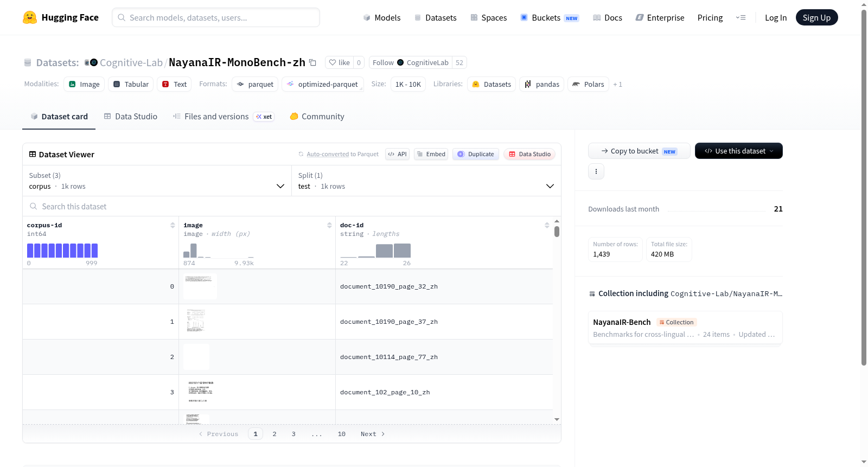Focus the main search models field
868x467 pixels.
(x=216, y=17)
